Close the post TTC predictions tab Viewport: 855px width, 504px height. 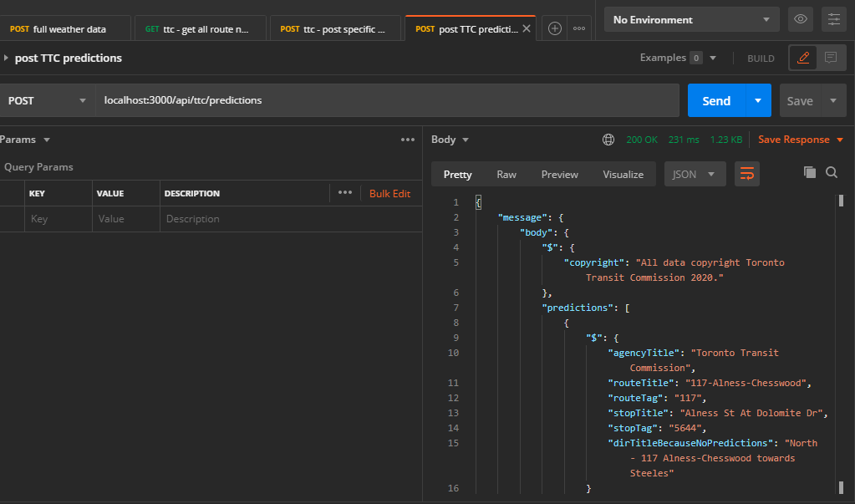tap(527, 28)
